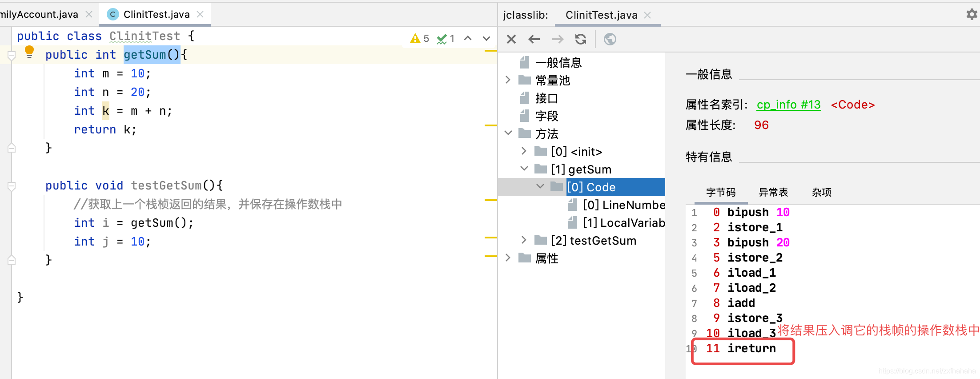Select 接口 in the class tree

(x=546, y=98)
